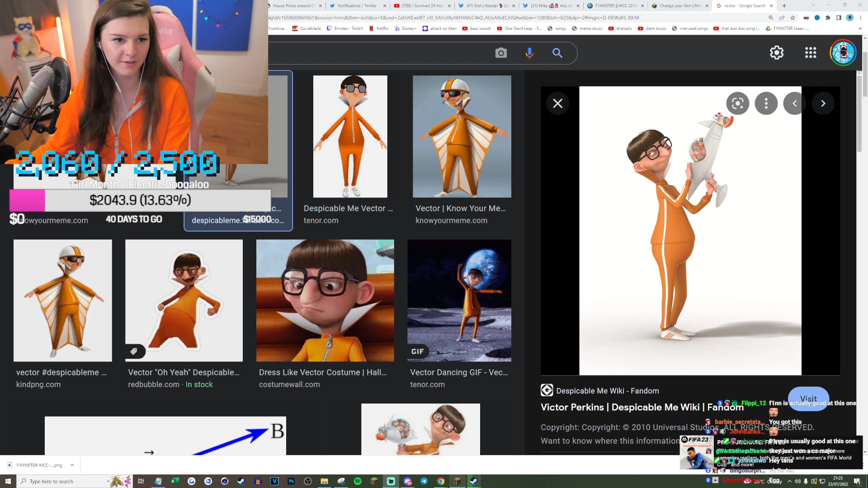
Task: Open the Chrome side panel
Action: (x=839, y=18)
